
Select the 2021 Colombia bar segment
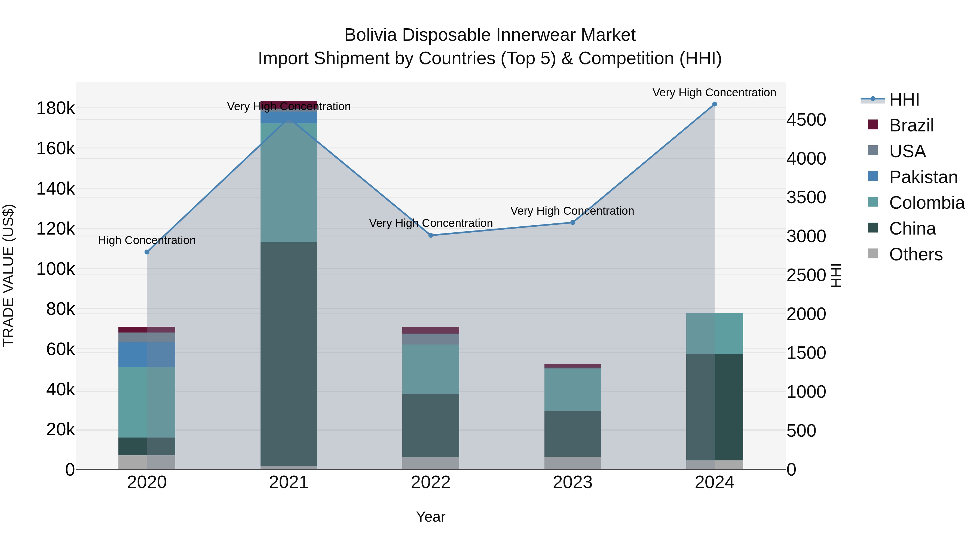pyautogui.click(x=289, y=183)
